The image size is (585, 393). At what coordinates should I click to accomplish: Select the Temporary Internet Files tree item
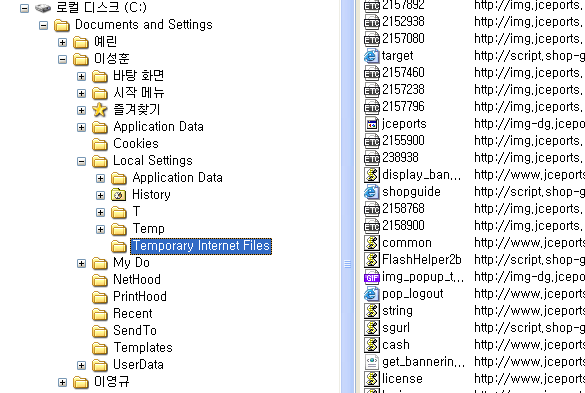pyautogui.click(x=201, y=246)
